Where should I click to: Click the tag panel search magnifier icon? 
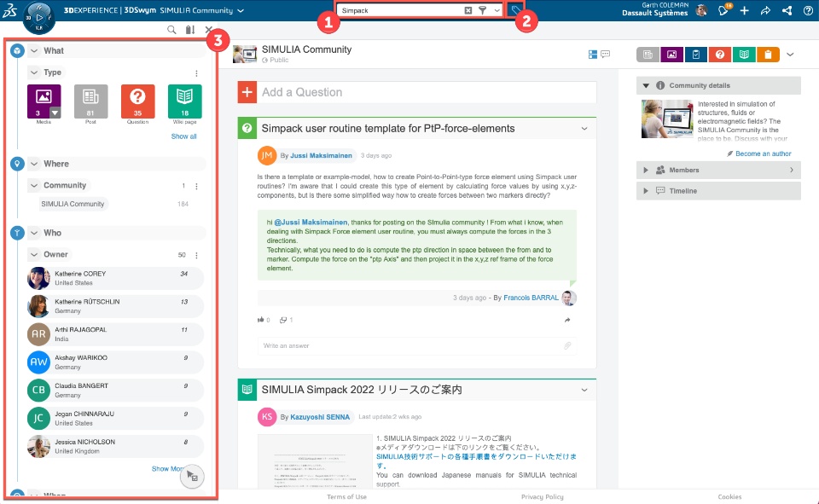tap(171, 30)
